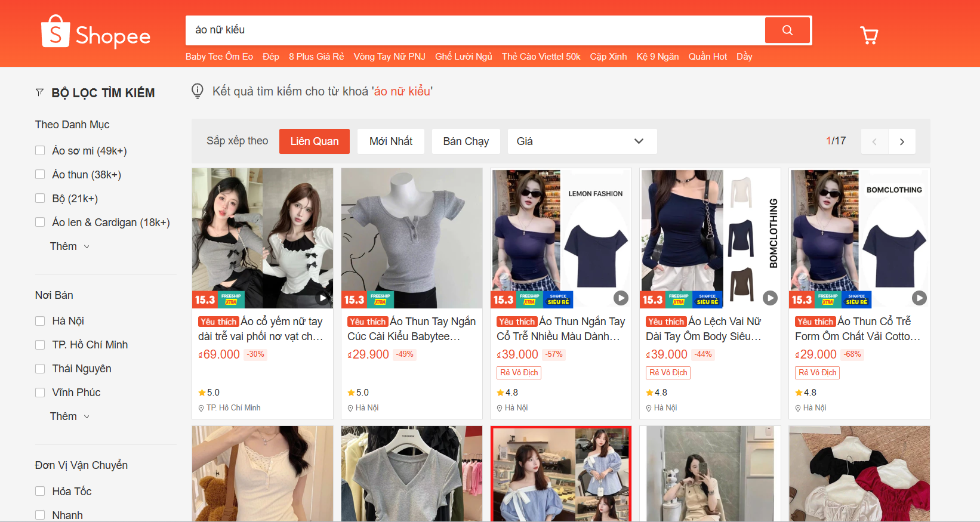Click the search filter funnel icon
Viewport: 980px width, 522px height.
click(x=40, y=92)
